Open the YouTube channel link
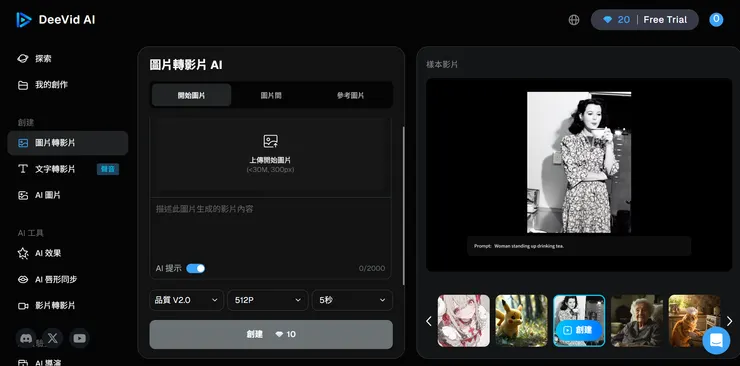Viewport: 740px width, 366px height. tap(79, 338)
